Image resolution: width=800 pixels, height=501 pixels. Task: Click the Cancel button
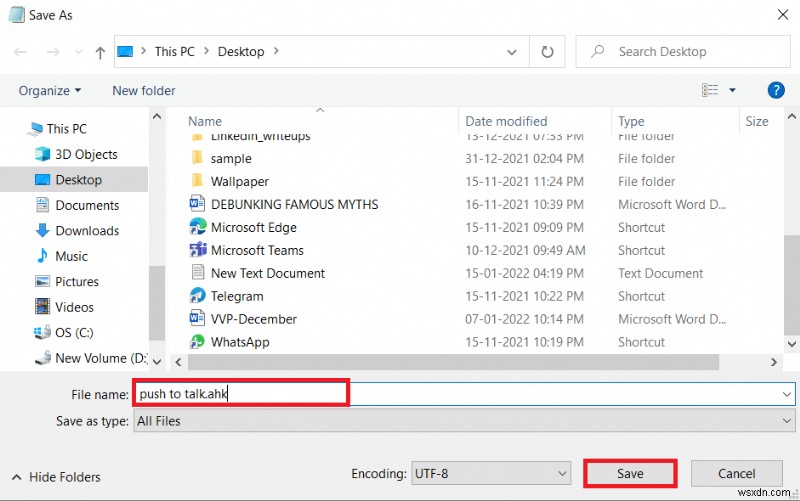coord(737,473)
